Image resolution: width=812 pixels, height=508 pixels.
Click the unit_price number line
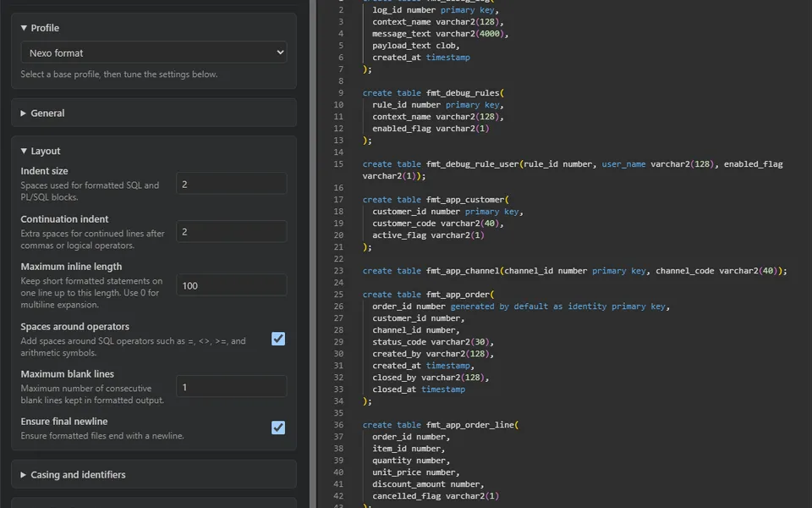point(416,472)
